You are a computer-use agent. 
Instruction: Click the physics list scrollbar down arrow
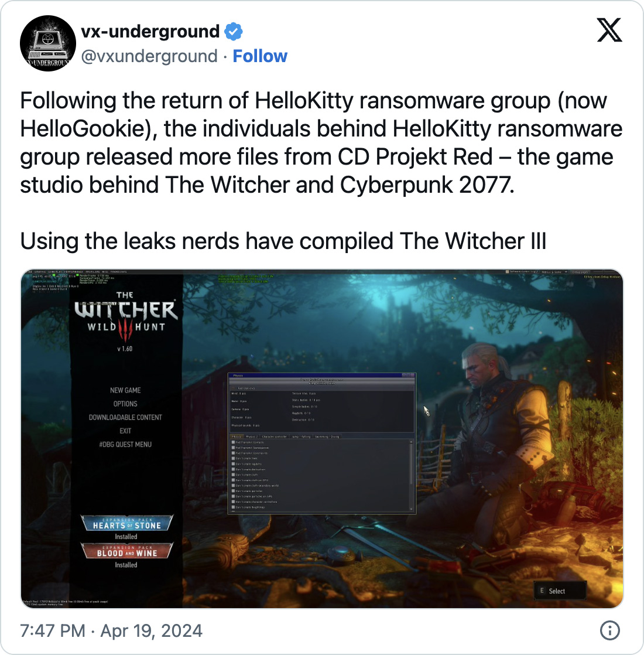(x=411, y=509)
